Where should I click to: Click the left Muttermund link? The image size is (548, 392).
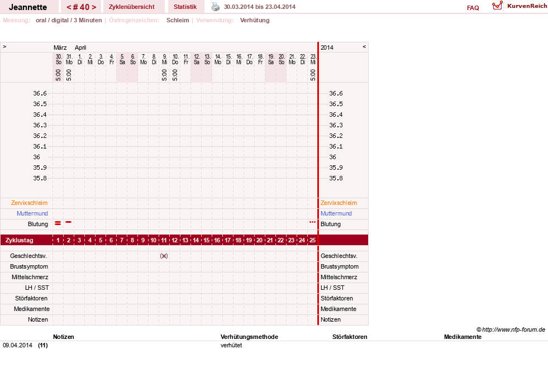(32, 213)
